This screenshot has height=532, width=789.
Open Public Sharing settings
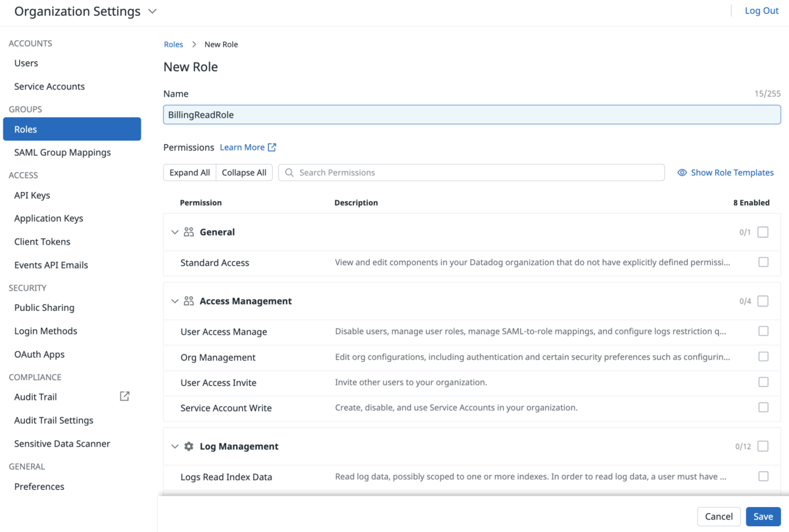coord(44,308)
